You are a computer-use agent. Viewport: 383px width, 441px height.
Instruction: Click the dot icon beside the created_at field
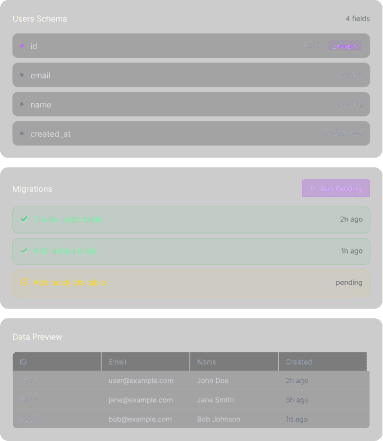click(x=22, y=133)
